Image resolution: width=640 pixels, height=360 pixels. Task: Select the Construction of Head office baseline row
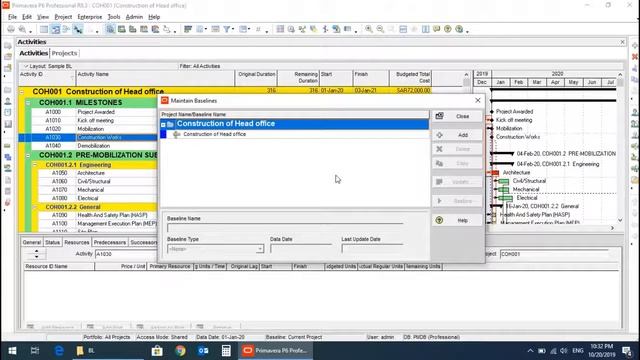295,134
